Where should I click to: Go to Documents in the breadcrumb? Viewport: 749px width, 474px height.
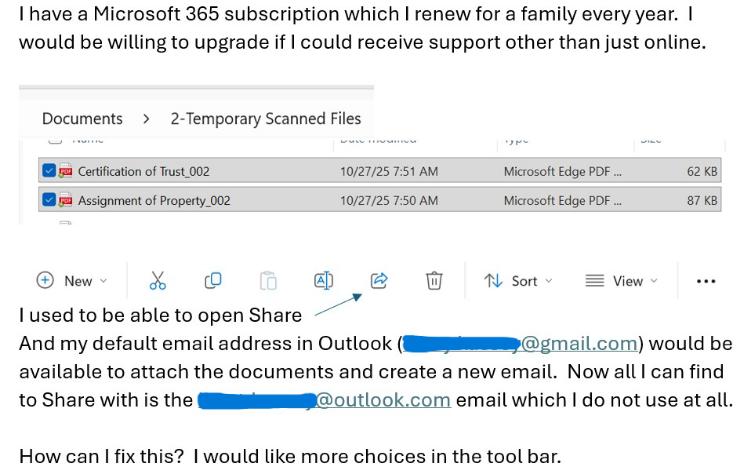pos(82,118)
